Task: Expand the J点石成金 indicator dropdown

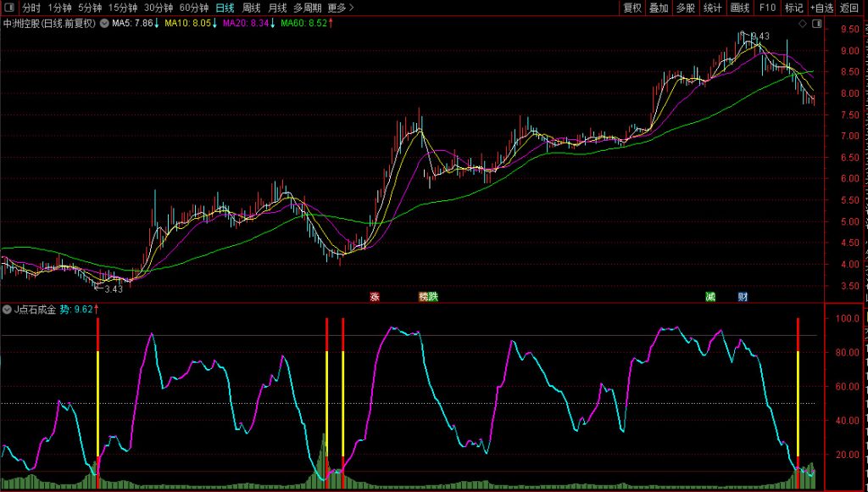Action: pos(8,310)
